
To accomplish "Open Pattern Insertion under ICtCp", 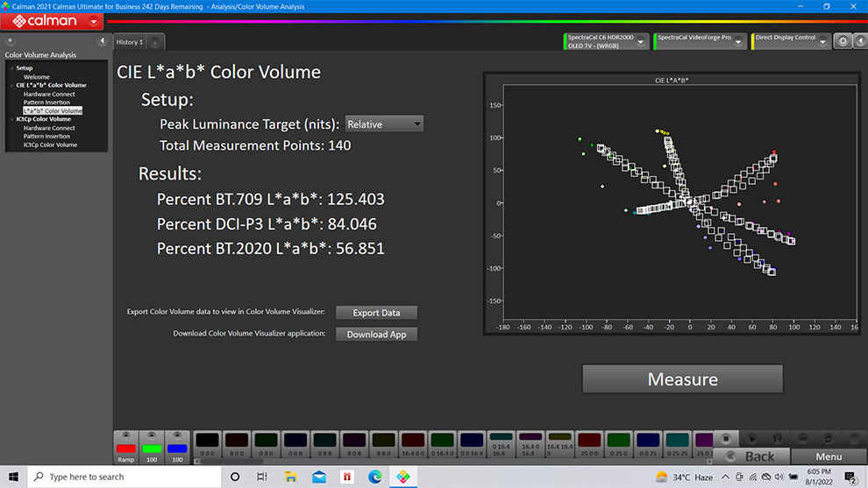I will [x=46, y=136].
